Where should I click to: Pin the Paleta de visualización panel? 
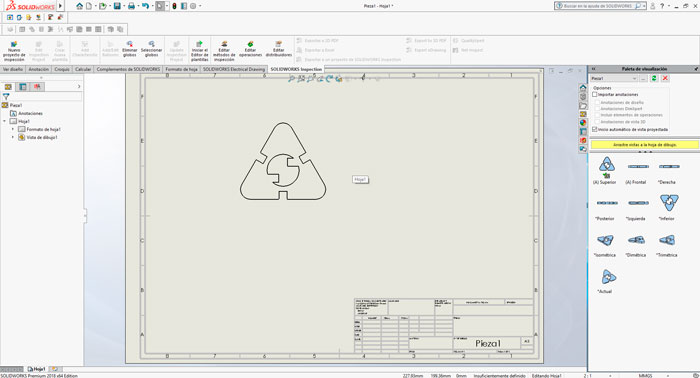(696, 69)
